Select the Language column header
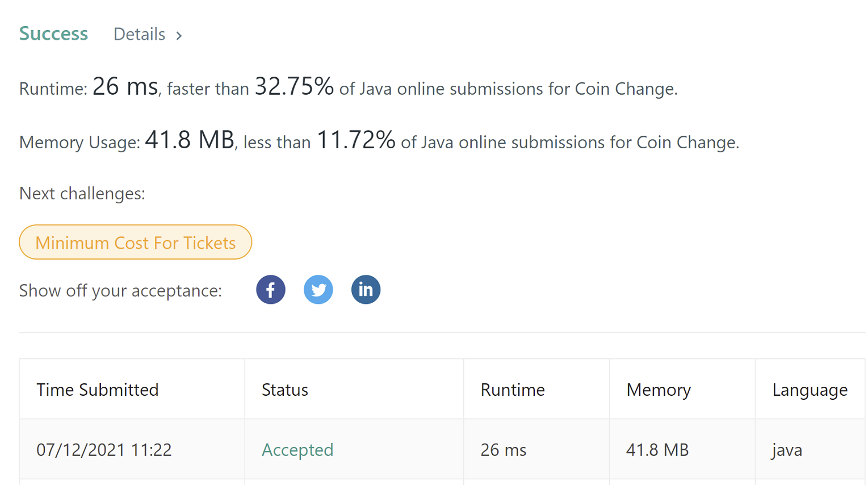This screenshot has width=868, height=485. pyautogui.click(x=811, y=390)
